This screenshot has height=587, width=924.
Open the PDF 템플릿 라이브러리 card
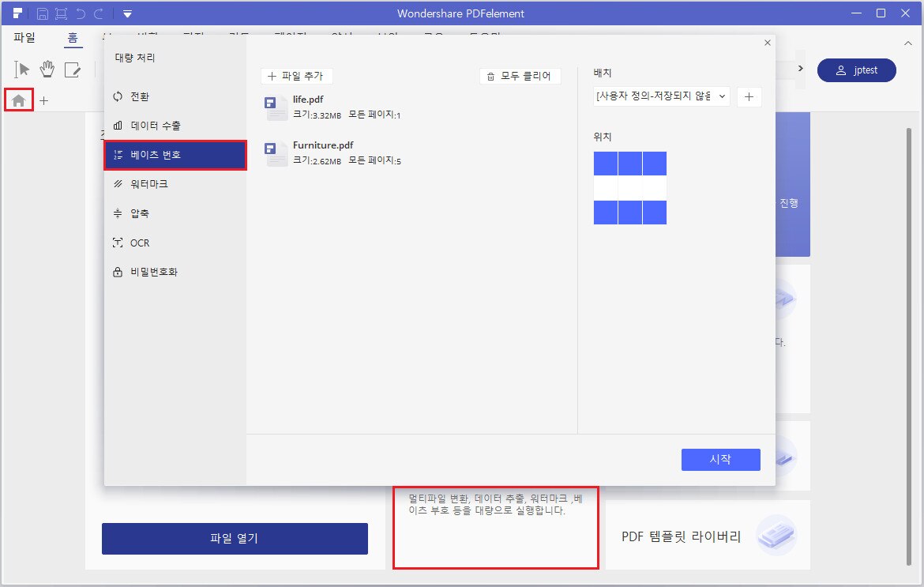(x=708, y=535)
